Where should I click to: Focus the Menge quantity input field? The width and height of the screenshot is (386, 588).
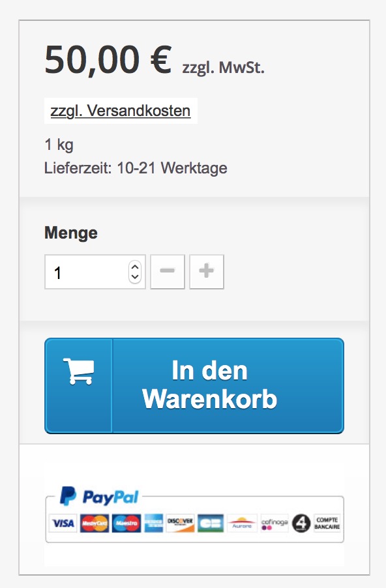(95, 272)
